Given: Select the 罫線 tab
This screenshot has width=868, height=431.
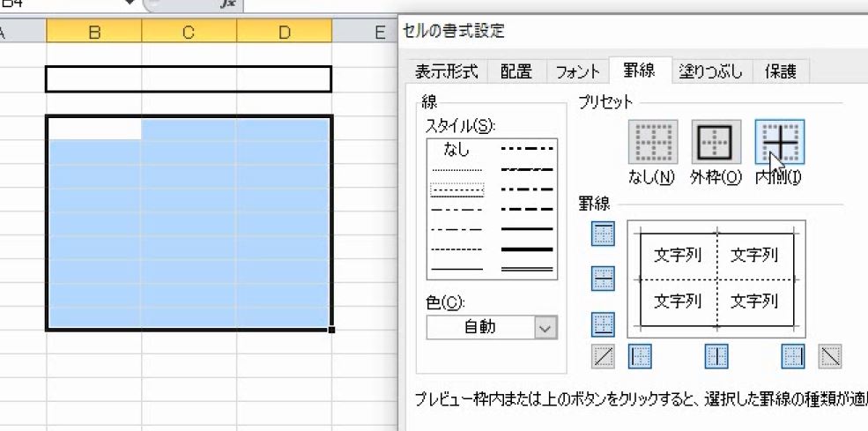Looking at the screenshot, I should [x=640, y=71].
